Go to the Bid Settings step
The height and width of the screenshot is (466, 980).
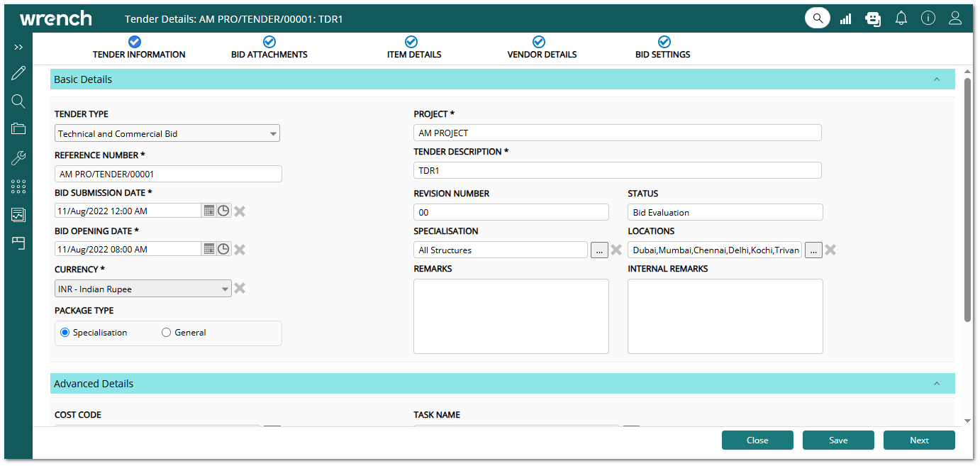(663, 48)
